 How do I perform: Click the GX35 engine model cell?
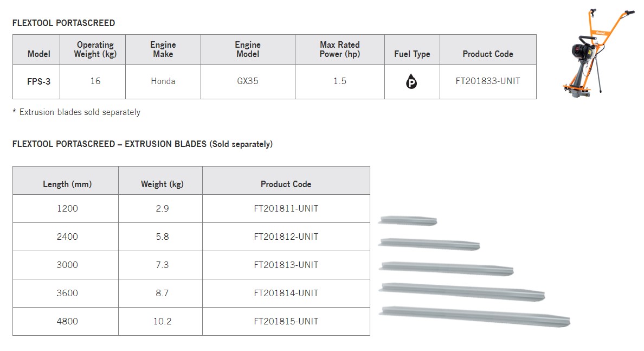point(248,81)
